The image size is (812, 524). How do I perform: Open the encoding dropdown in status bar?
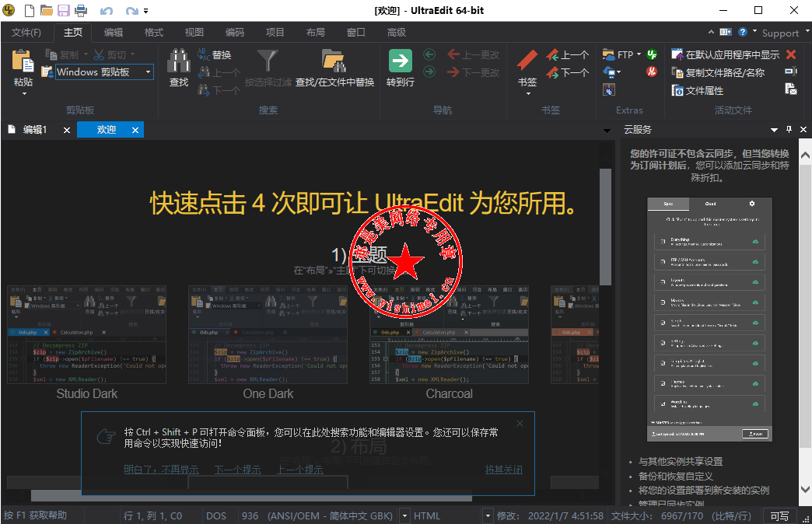pyautogui.click(x=404, y=515)
